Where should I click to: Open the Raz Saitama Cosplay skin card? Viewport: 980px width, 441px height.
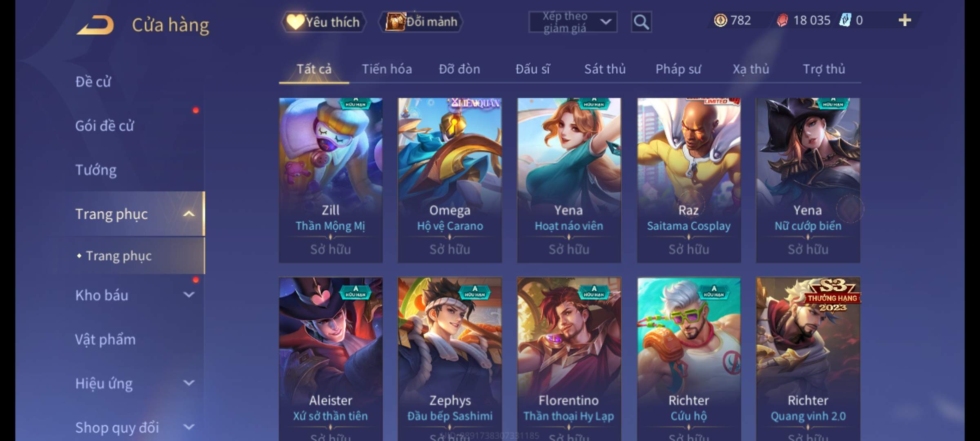(x=689, y=180)
